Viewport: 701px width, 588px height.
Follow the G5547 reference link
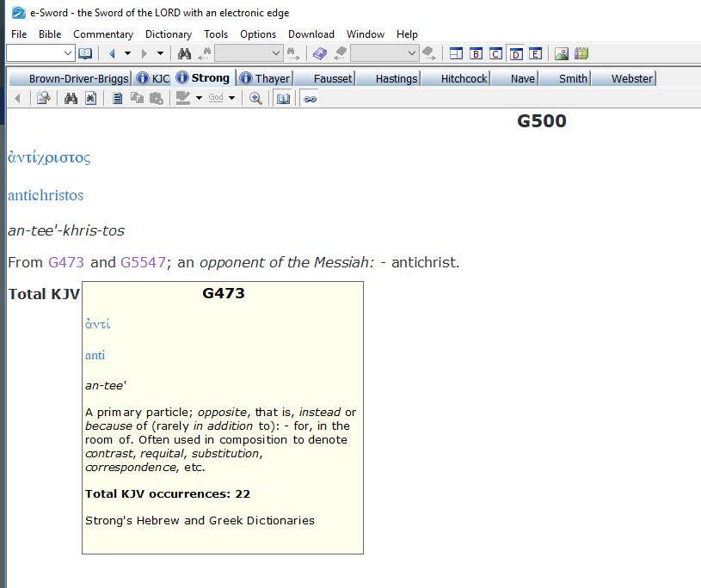(x=143, y=262)
